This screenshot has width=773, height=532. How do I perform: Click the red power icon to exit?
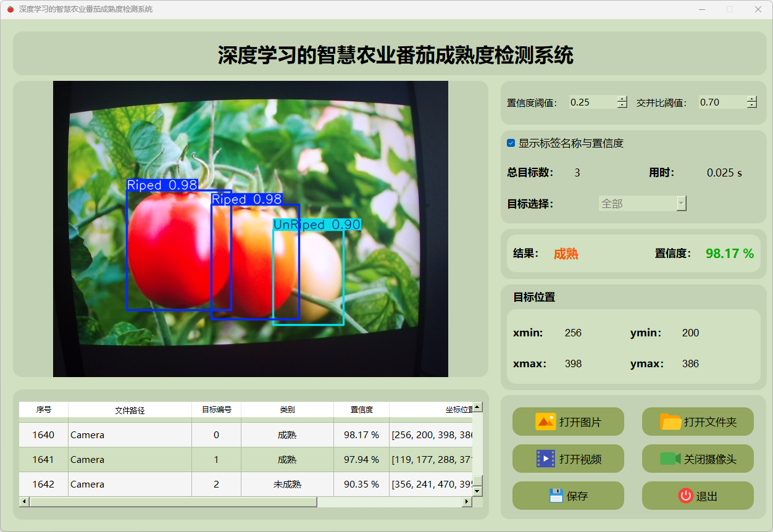click(x=685, y=496)
